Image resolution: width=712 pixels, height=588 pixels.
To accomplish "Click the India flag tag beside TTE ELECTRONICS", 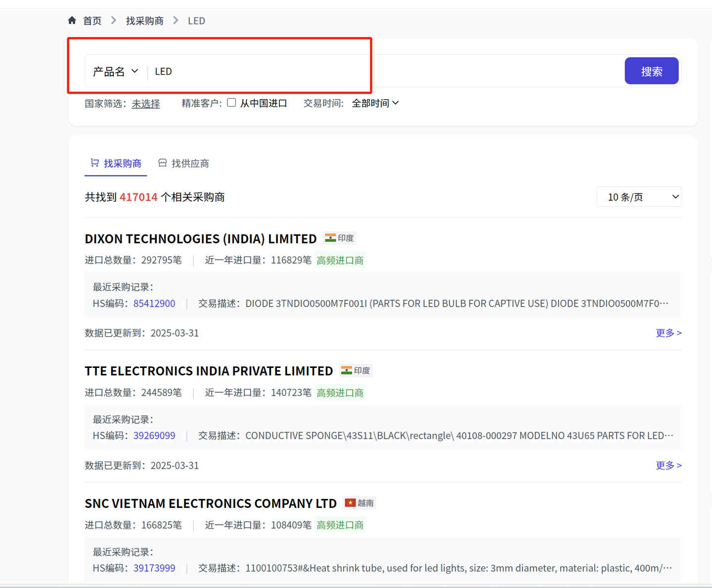I will (356, 370).
